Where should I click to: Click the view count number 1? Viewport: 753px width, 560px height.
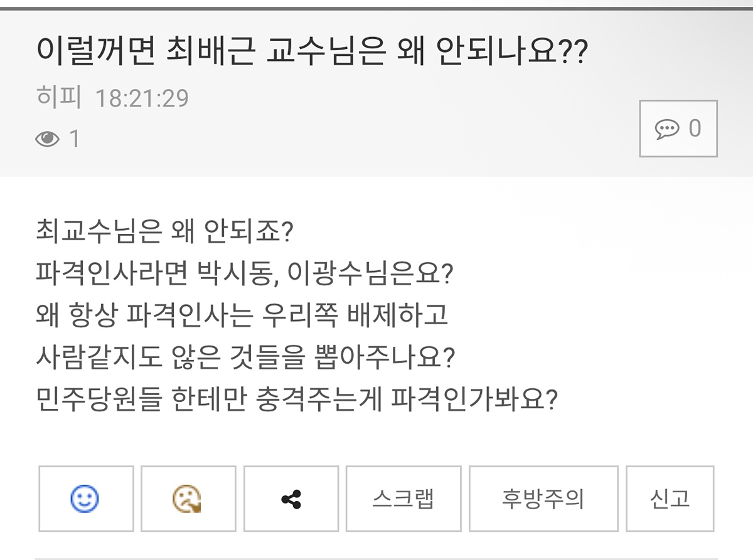75,139
